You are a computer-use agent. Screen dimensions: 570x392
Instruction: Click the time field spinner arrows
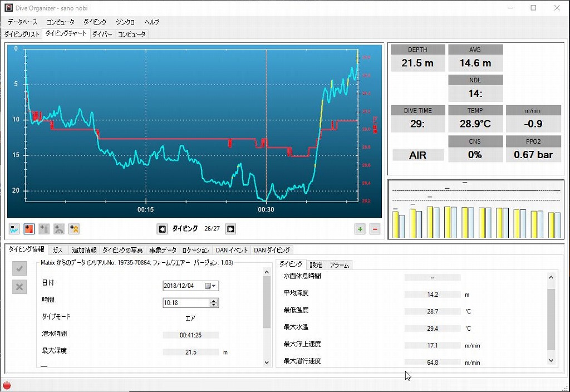click(x=213, y=303)
